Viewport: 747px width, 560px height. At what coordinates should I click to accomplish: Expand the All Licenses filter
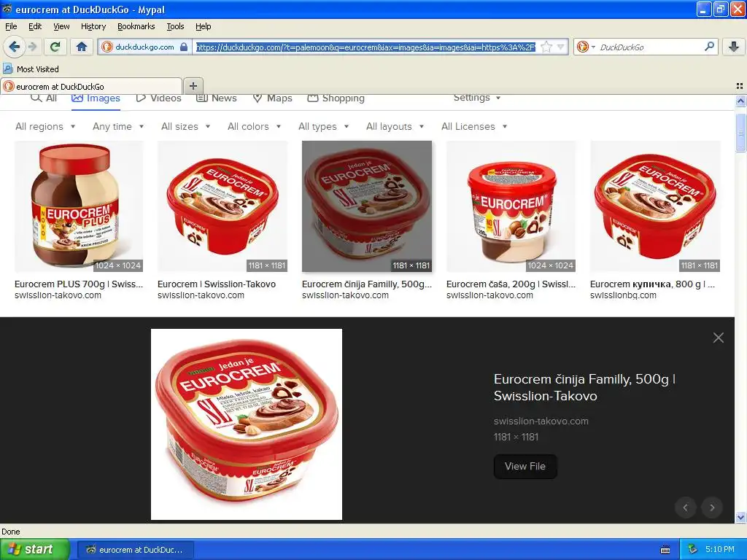click(x=474, y=127)
